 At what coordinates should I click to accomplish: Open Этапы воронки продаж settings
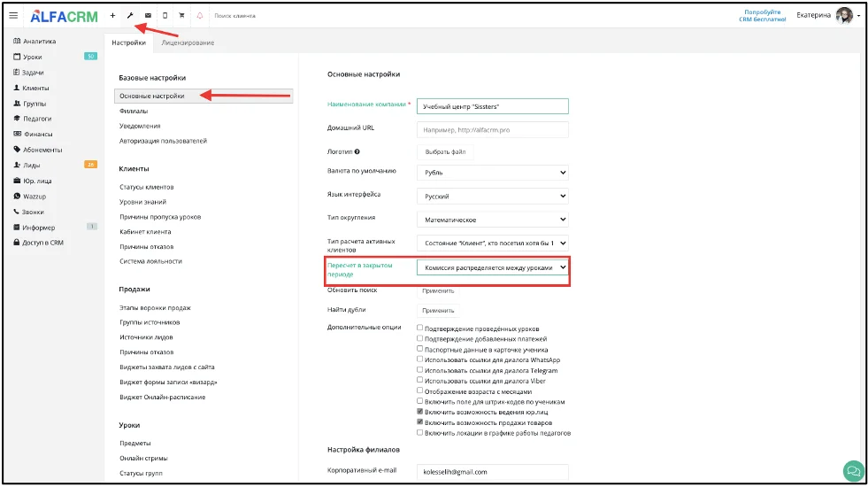pyautogui.click(x=155, y=307)
